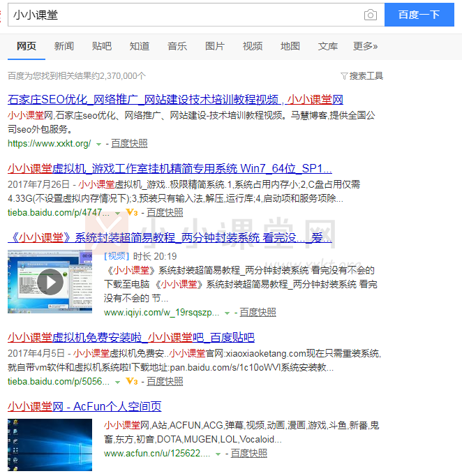The width and height of the screenshot is (462, 476).
Task: Click the tieba.baidu.com/p/4747... URL
Action: tap(59, 212)
